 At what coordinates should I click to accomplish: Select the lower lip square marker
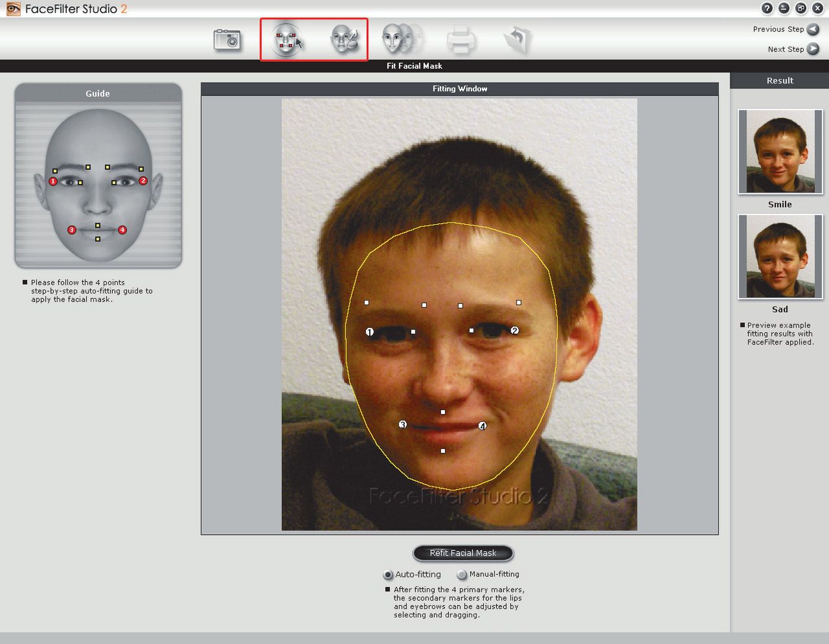[x=443, y=451]
